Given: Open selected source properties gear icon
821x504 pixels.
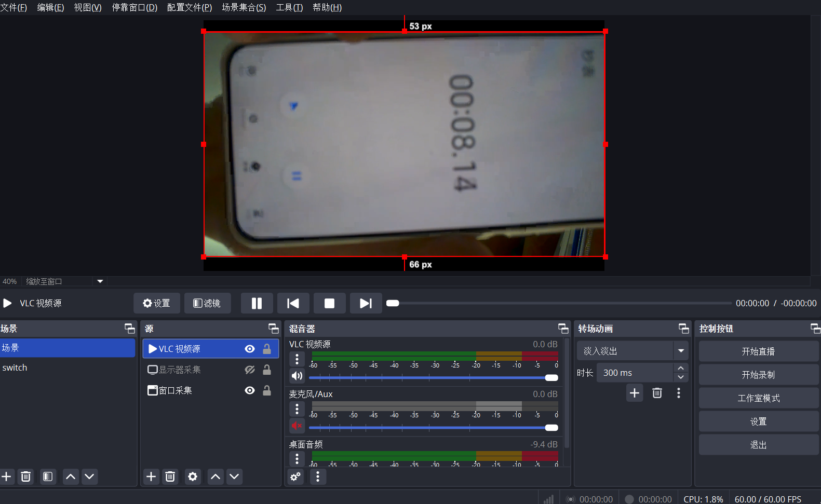Looking at the screenshot, I should point(193,476).
